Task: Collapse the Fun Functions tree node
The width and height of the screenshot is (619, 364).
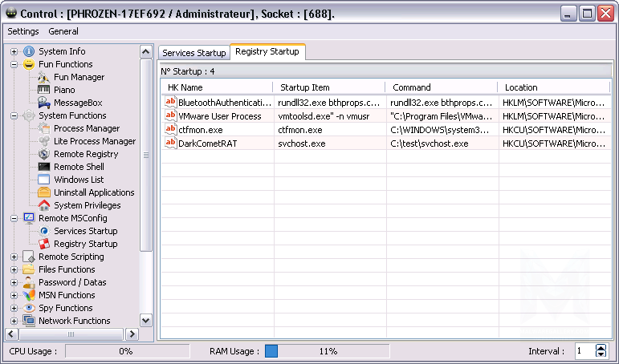Action: tap(14, 64)
